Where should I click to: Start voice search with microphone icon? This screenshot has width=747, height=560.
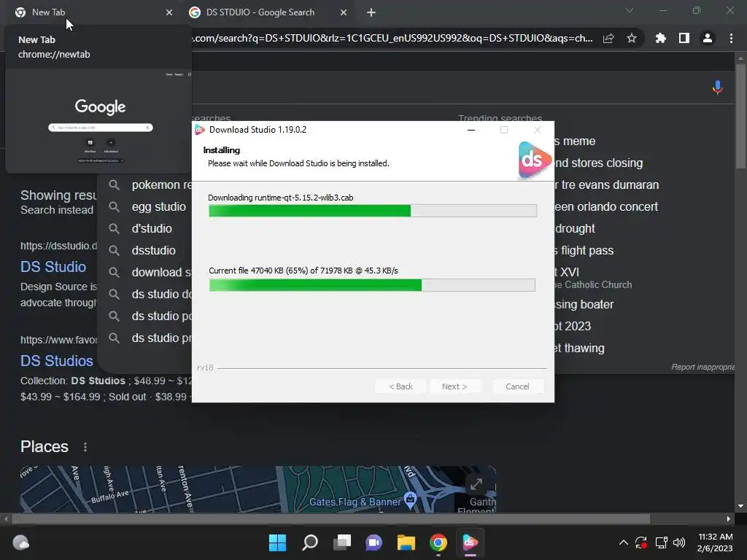point(718,87)
